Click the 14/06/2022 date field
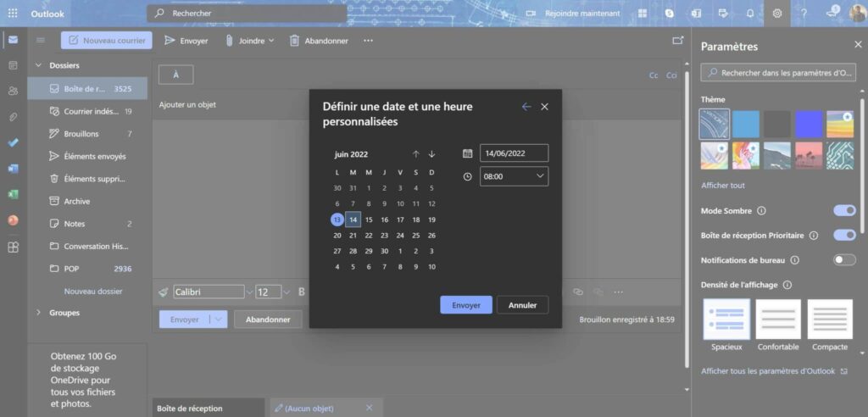Viewport: 868px width, 417px height. 515,153
